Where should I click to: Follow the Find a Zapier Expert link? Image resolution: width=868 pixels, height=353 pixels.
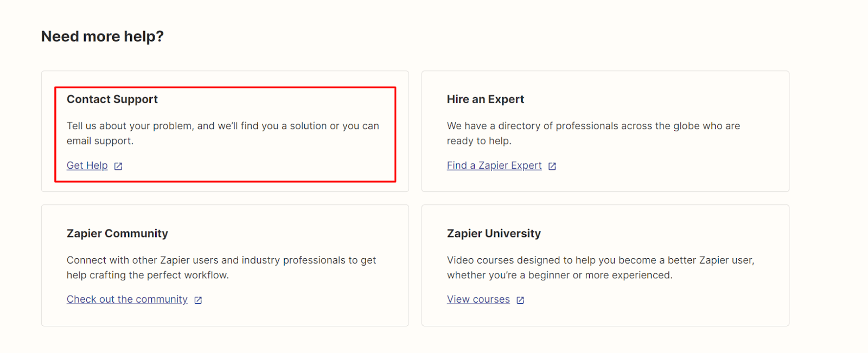pos(494,165)
